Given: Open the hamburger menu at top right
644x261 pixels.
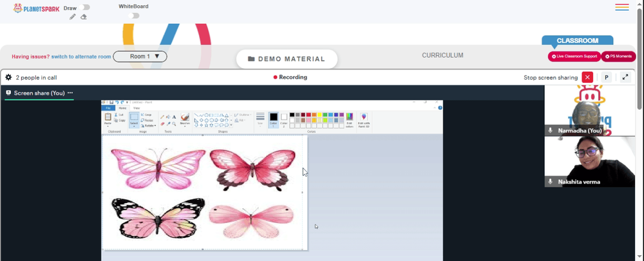Looking at the screenshot, I should pyautogui.click(x=622, y=7).
